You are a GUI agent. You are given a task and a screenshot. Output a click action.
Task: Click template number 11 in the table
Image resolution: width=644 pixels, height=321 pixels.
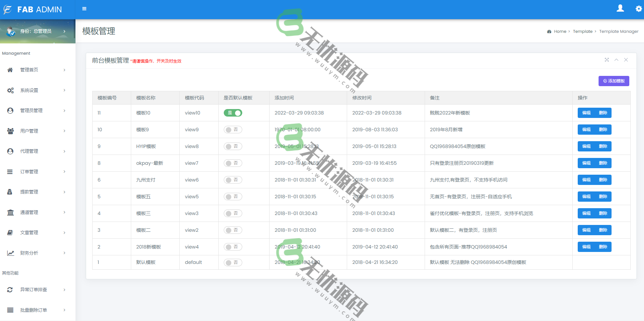(98, 112)
